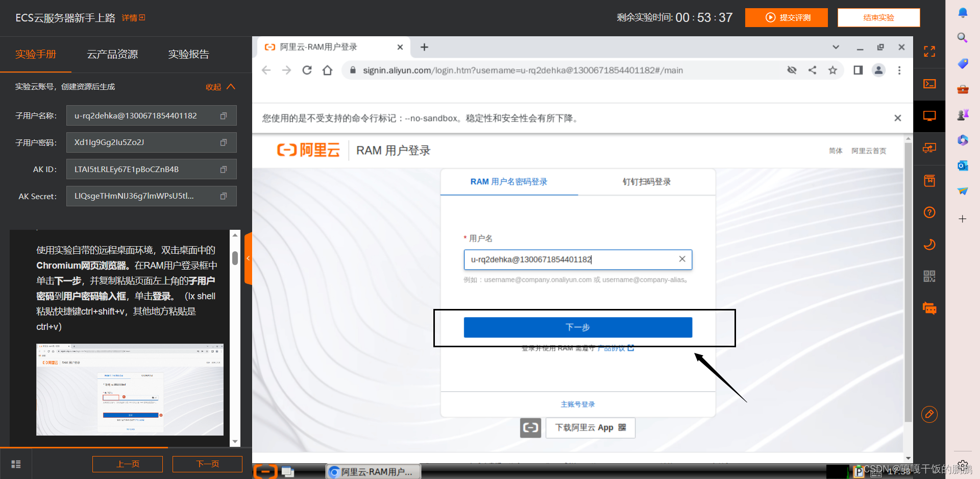Open terminal icon in lab sidebar
This screenshot has height=479, width=980.
pyautogui.click(x=929, y=84)
